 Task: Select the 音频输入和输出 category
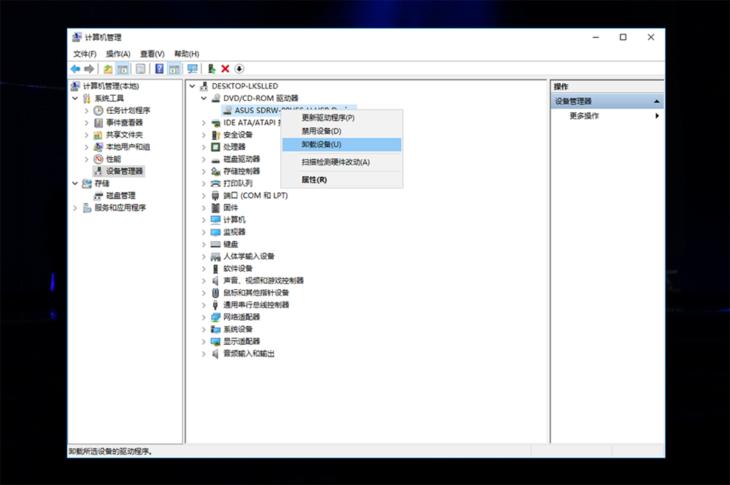(249, 354)
